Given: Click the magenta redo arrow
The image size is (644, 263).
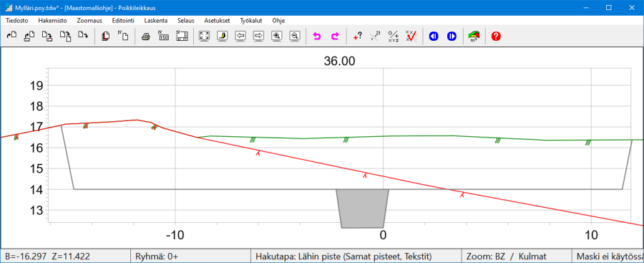Looking at the screenshot, I should [x=335, y=37].
